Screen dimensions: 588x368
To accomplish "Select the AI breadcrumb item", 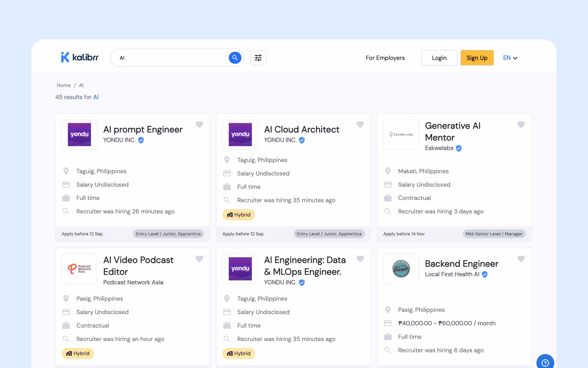I will tap(81, 85).
